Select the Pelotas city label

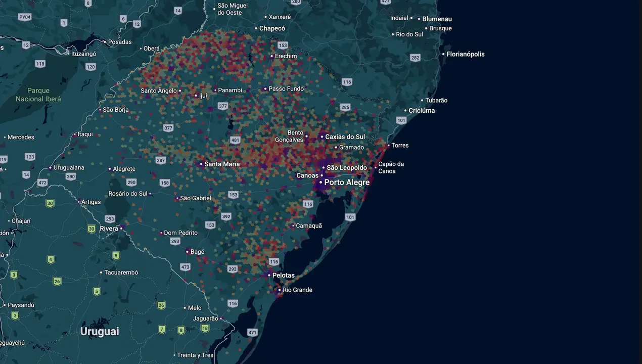pos(283,276)
